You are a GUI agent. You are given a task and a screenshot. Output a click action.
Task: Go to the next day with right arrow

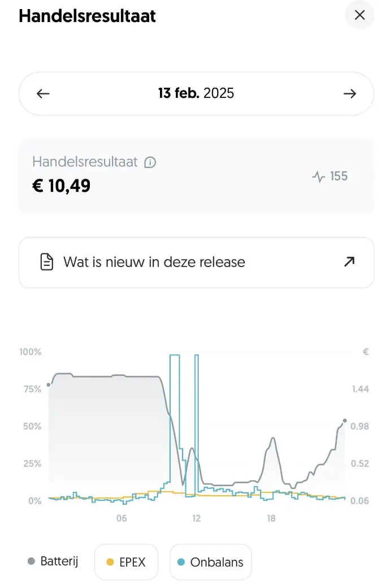[x=349, y=93]
